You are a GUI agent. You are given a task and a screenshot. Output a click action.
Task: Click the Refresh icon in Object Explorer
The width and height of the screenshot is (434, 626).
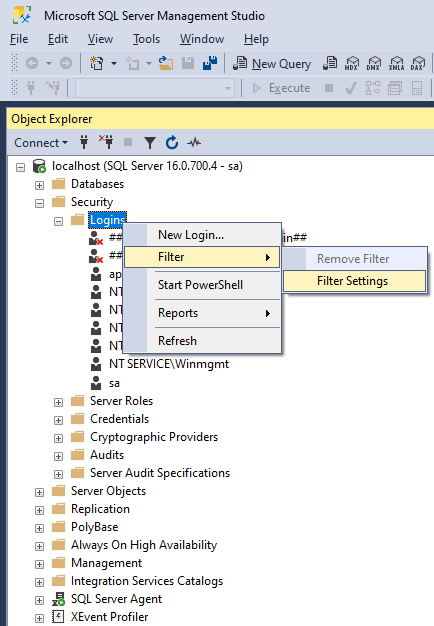pos(172,142)
